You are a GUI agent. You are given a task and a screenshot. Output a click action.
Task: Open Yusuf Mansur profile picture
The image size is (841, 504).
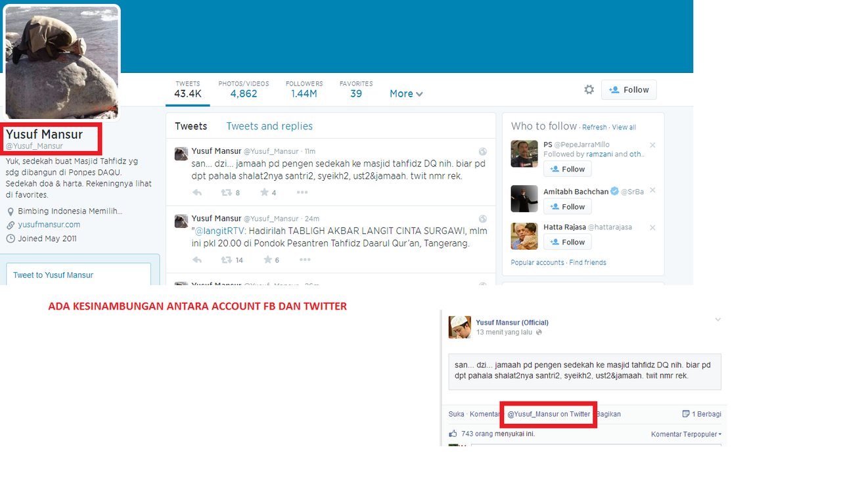[x=62, y=62]
